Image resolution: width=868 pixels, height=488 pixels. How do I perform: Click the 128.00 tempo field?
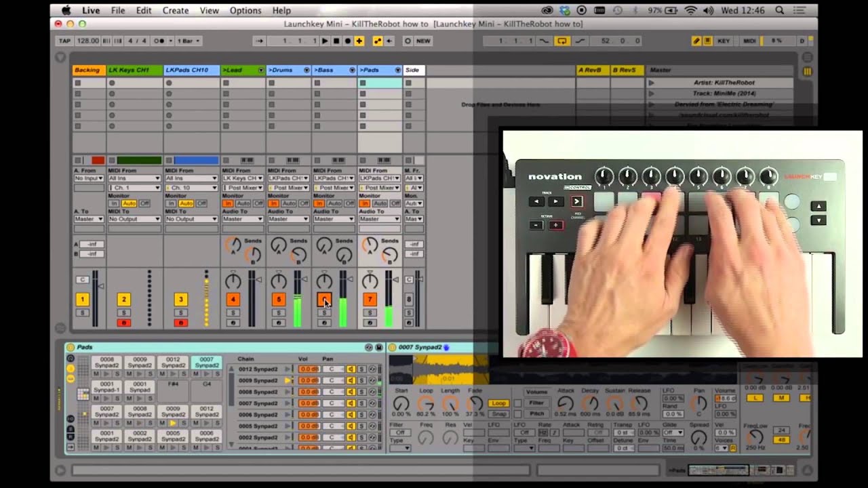click(x=87, y=41)
